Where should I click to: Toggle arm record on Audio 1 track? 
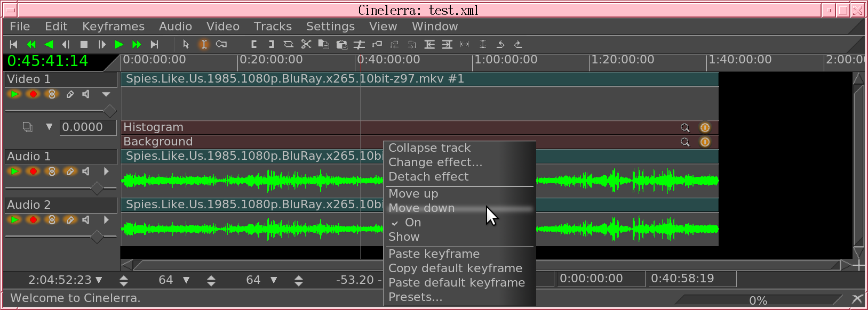pyautogui.click(x=33, y=171)
